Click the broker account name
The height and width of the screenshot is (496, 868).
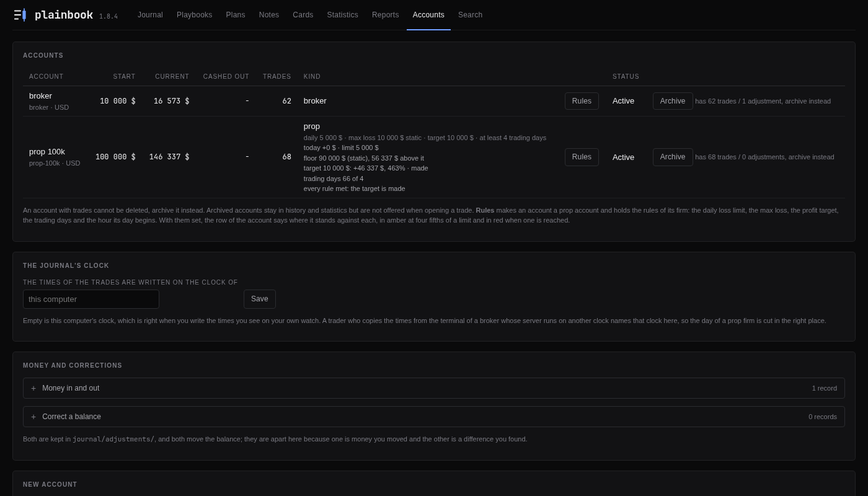click(40, 95)
